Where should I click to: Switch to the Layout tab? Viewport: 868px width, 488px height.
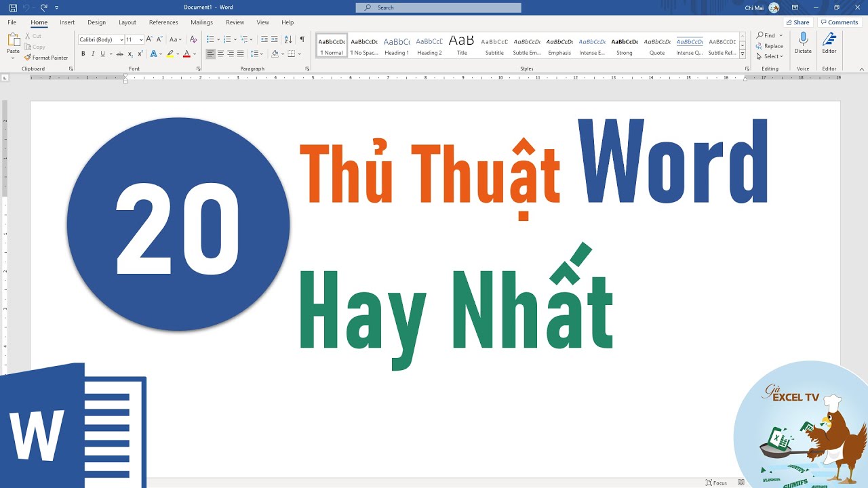tap(127, 22)
